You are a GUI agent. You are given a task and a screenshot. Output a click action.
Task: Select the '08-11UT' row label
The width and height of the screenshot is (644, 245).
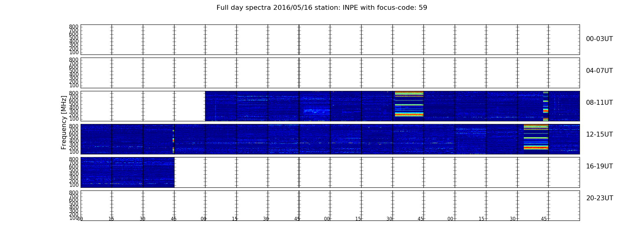coord(600,103)
